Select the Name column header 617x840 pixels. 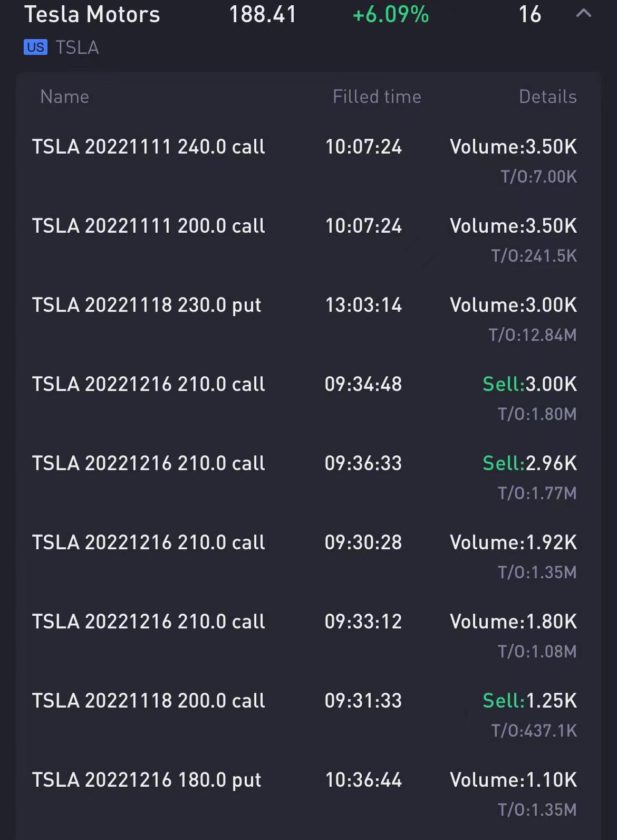tap(64, 97)
